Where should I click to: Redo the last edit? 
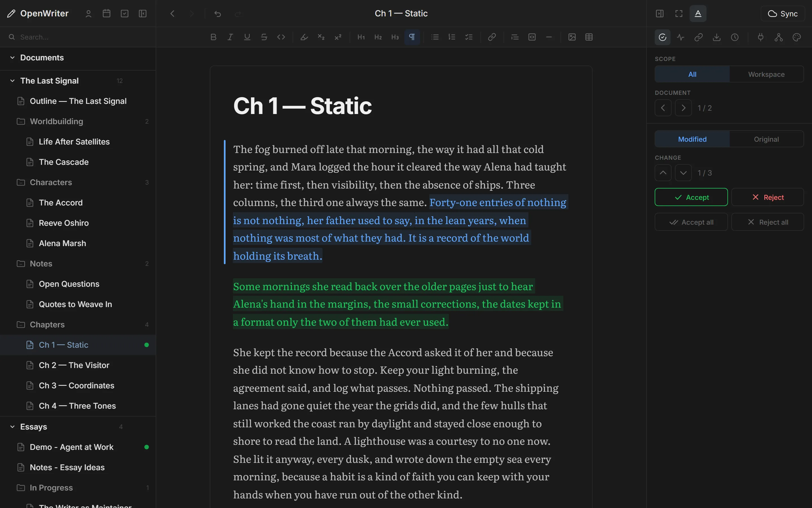coord(238,14)
